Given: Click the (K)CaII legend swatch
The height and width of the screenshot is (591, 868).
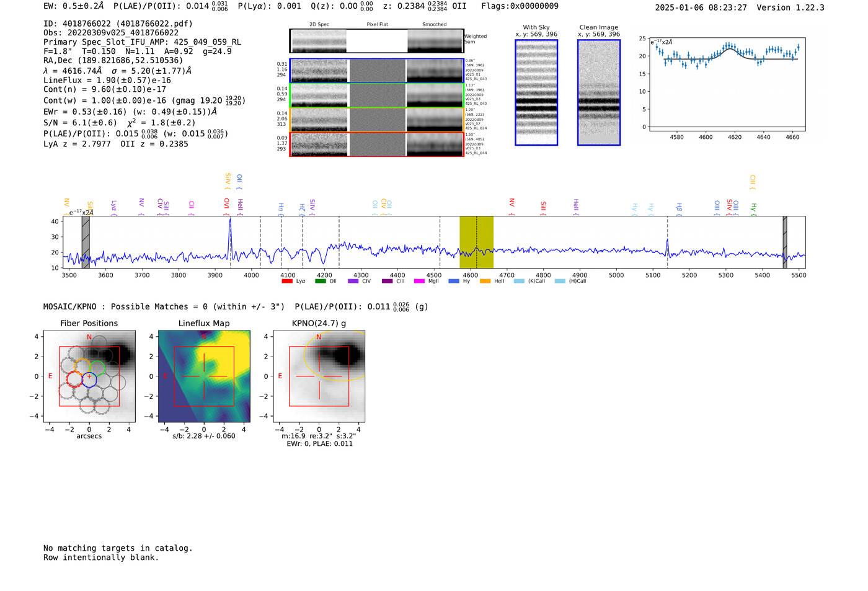Looking at the screenshot, I should click(519, 281).
